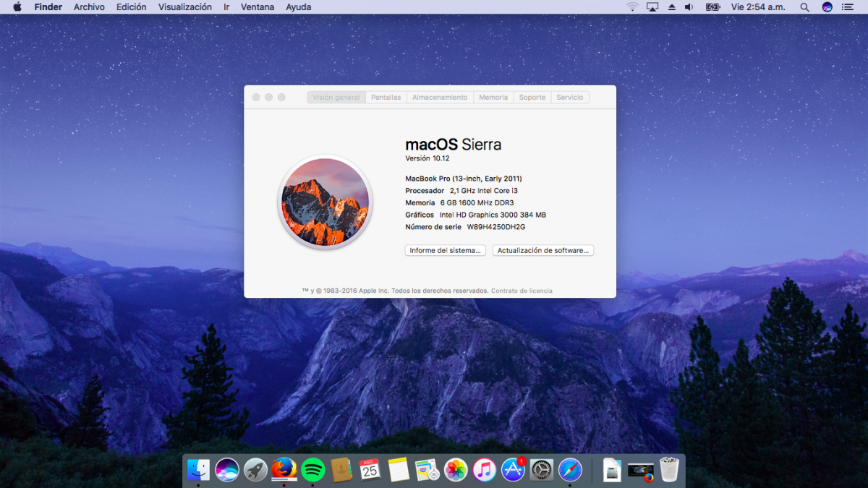Open the App Store with update badge

513,470
